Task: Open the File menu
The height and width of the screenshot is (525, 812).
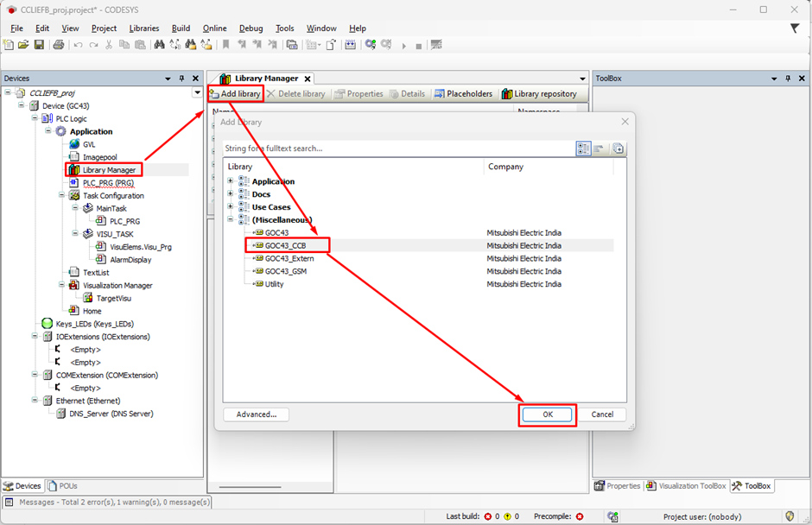Action: 16,28
